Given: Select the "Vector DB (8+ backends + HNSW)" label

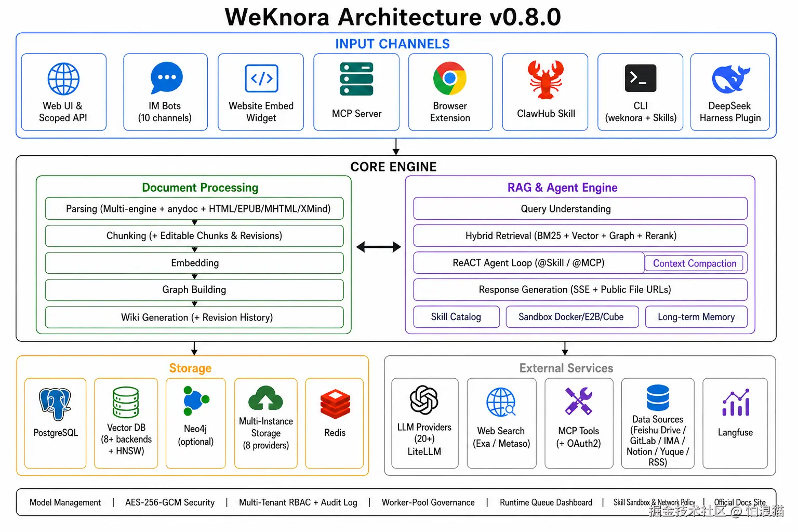Looking at the screenshot, I should pos(126,439).
